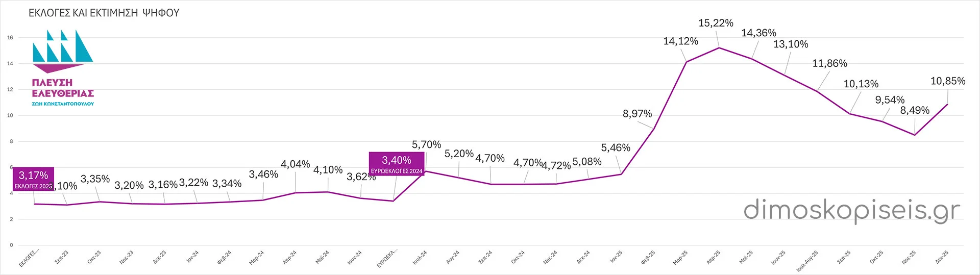Click the Ιαν-25 axis label

pyautogui.click(x=617, y=257)
